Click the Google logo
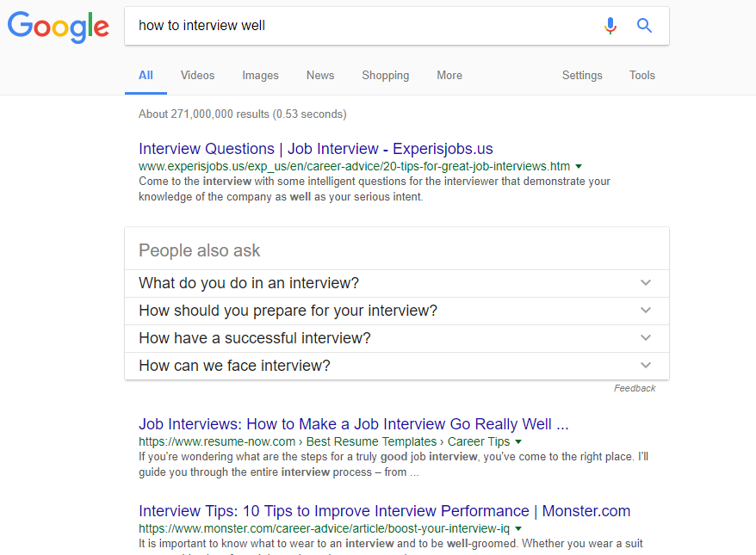This screenshot has width=756, height=555. [x=59, y=27]
